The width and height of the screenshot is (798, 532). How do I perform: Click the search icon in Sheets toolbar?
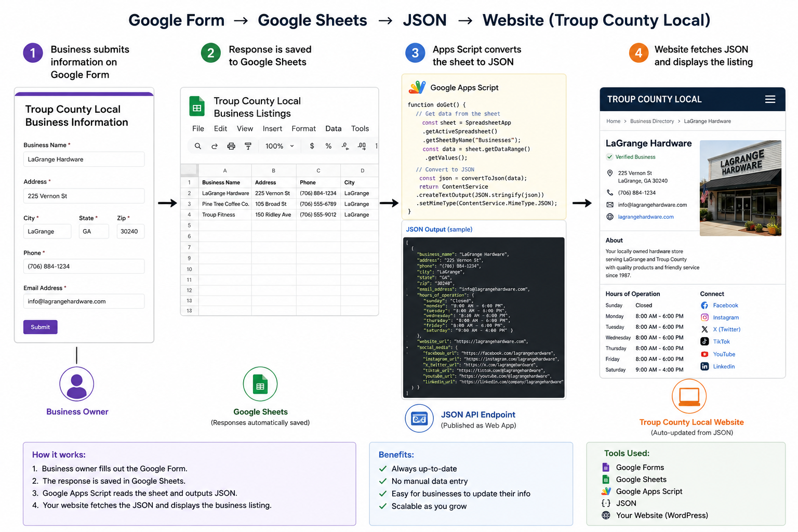[x=198, y=147]
